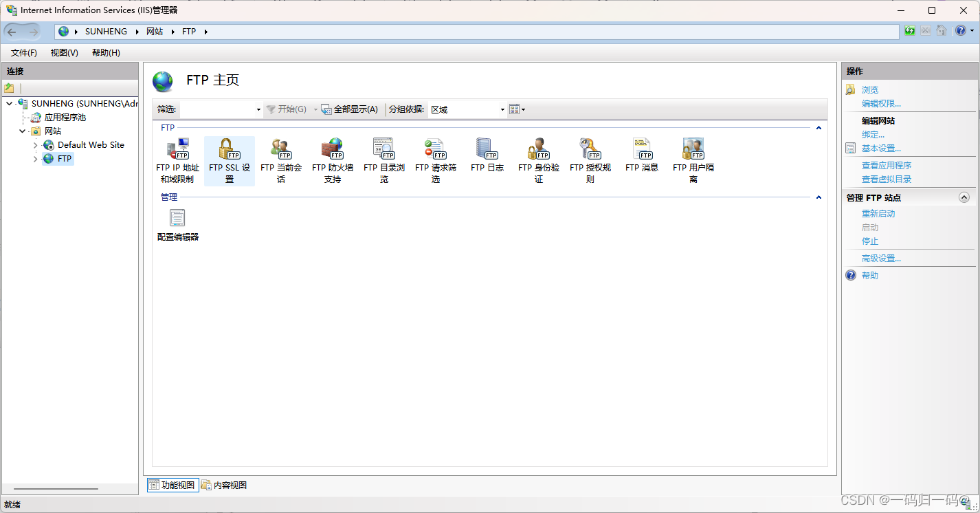This screenshot has height=513, width=980.
Task: Collapse the SUNHENG server tree node
Action: 9,104
